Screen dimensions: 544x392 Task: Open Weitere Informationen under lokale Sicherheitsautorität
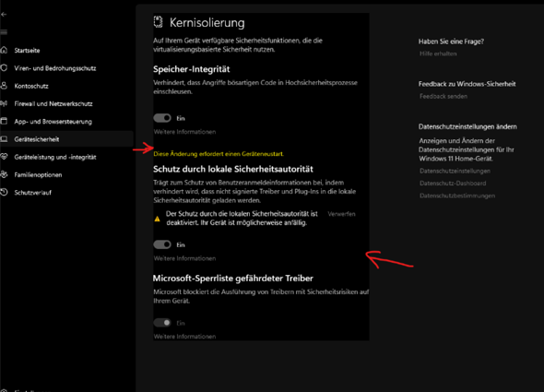184,258
